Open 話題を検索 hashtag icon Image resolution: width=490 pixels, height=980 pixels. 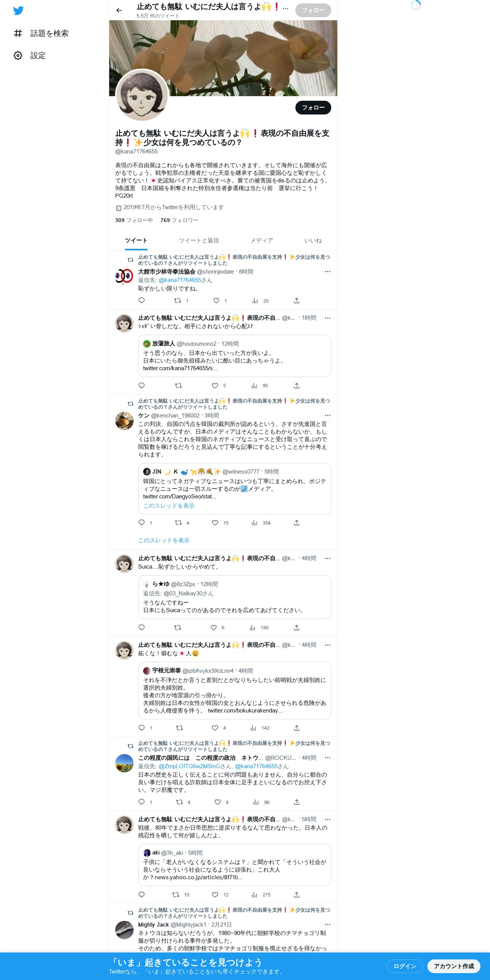[18, 34]
